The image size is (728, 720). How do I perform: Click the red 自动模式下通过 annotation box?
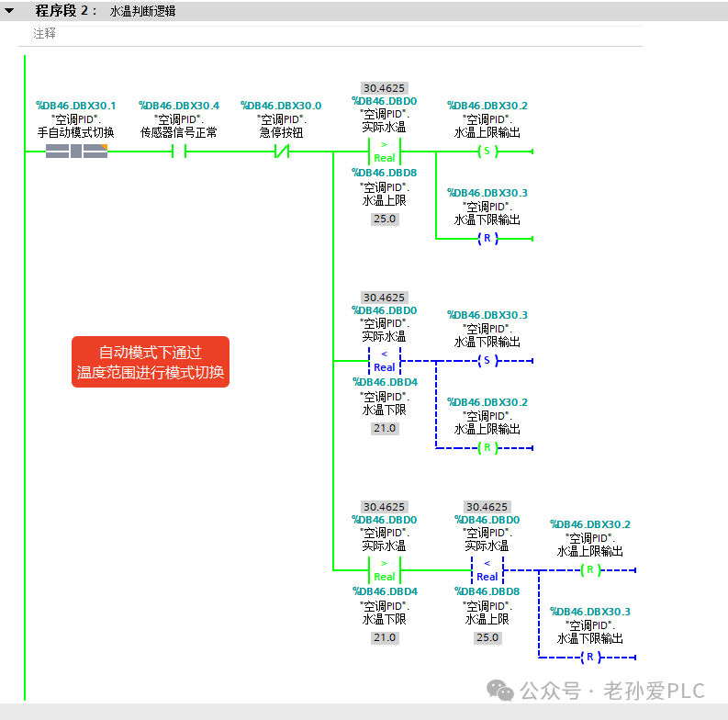pyautogui.click(x=151, y=362)
